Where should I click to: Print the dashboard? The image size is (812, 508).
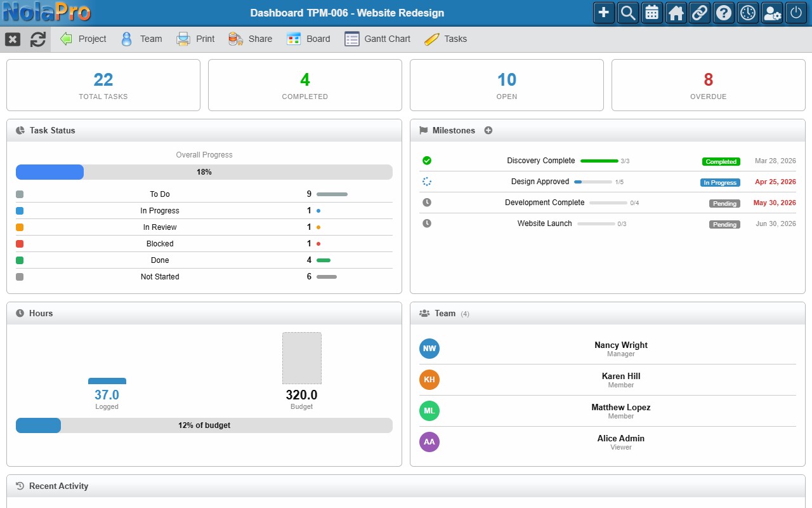[x=195, y=39]
